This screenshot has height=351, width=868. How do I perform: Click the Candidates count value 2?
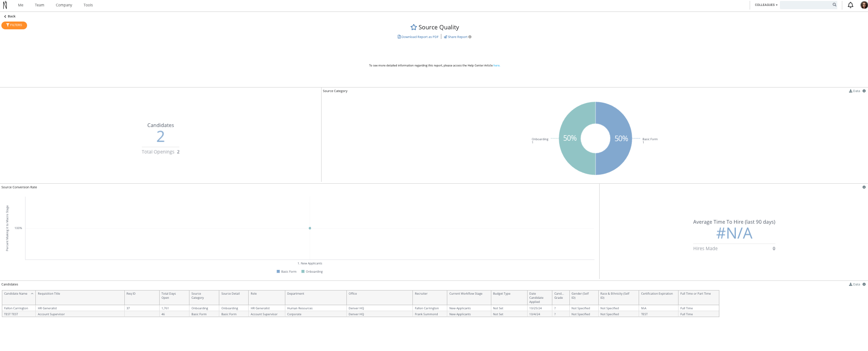pyautogui.click(x=161, y=137)
